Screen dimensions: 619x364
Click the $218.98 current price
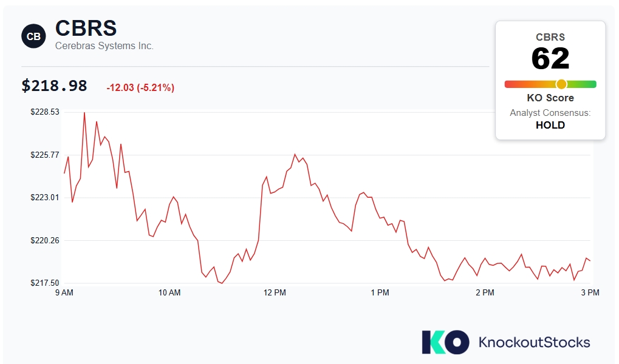coord(54,86)
